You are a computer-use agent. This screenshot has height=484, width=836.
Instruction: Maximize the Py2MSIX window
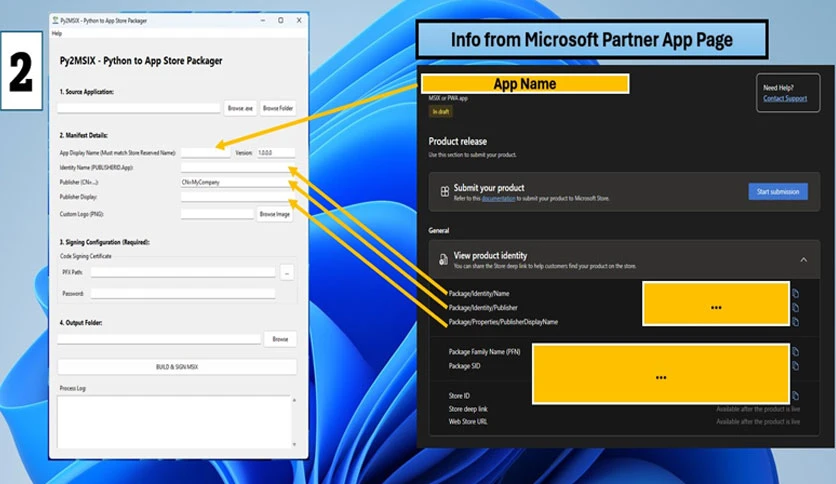(x=280, y=20)
